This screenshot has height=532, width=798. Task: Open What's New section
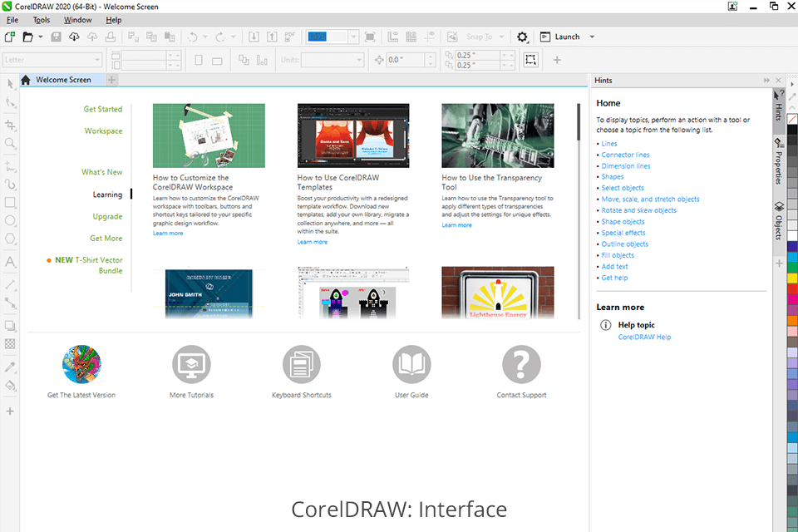point(101,172)
